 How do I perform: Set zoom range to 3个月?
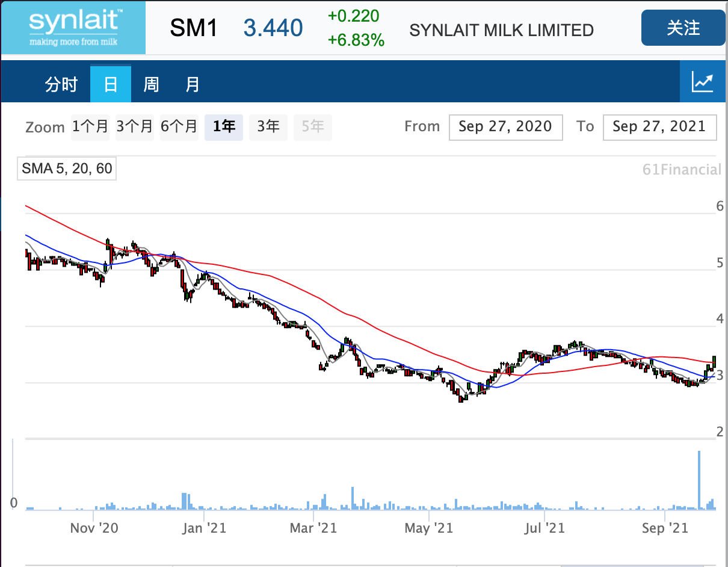pos(135,127)
